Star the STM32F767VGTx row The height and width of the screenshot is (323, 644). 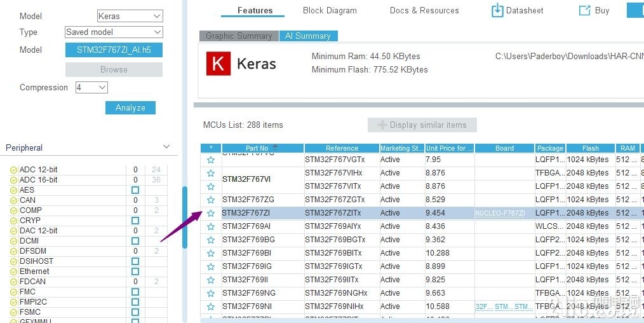click(211, 160)
